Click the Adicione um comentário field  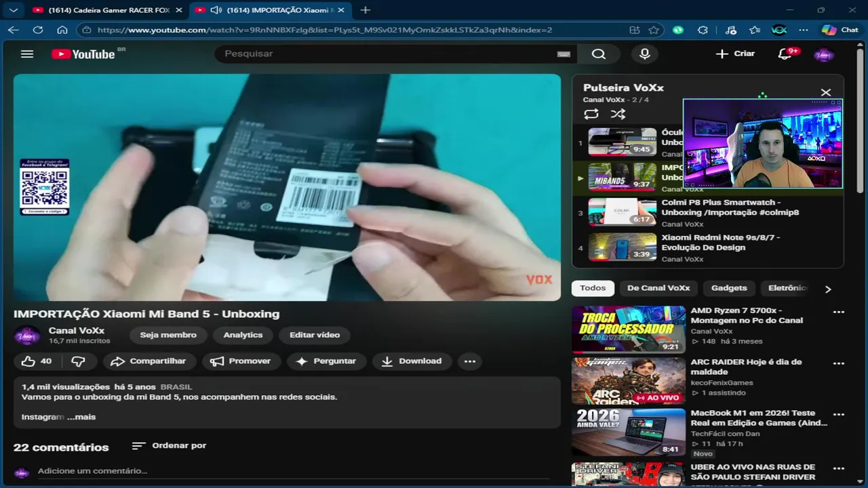click(294, 471)
